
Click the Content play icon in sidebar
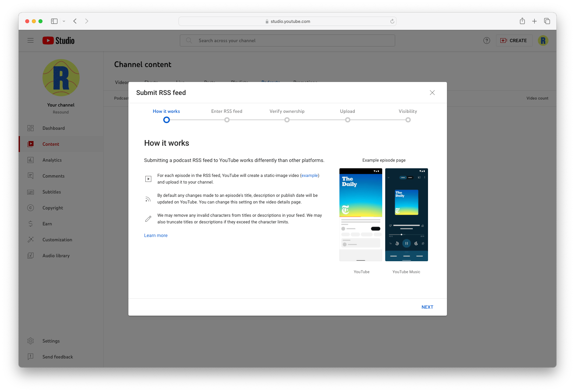[x=31, y=144]
